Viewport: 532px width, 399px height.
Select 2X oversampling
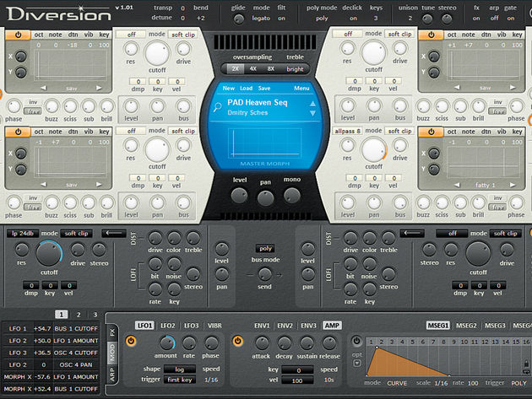coord(235,69)
